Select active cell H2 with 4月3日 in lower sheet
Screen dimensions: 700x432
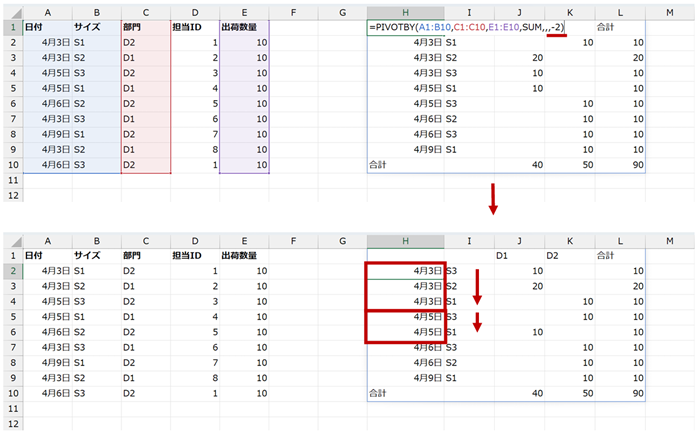(405, 271)
